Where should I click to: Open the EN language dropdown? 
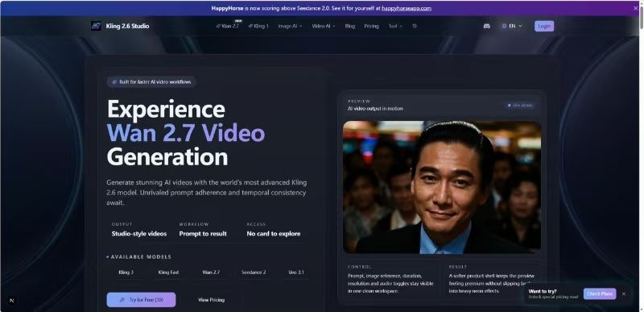click(x=512, y=26)
